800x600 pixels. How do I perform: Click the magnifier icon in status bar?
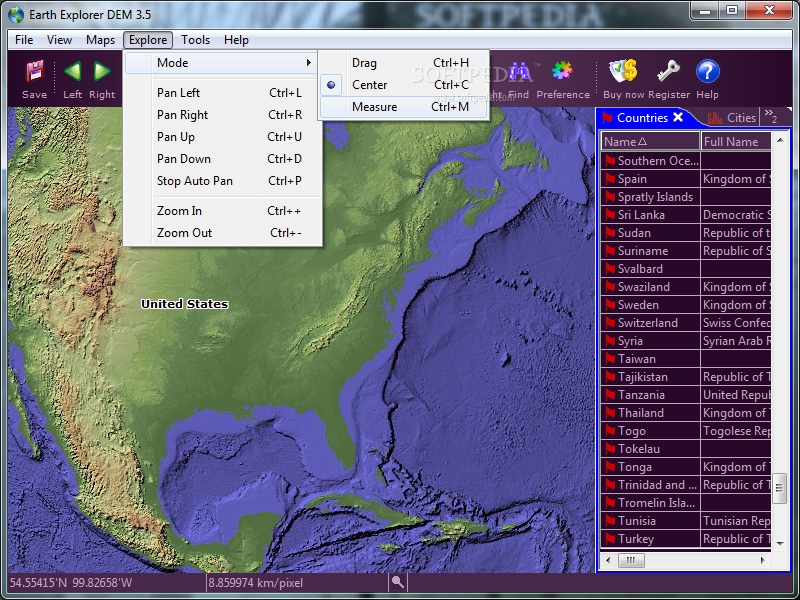(x=397, y=582)
